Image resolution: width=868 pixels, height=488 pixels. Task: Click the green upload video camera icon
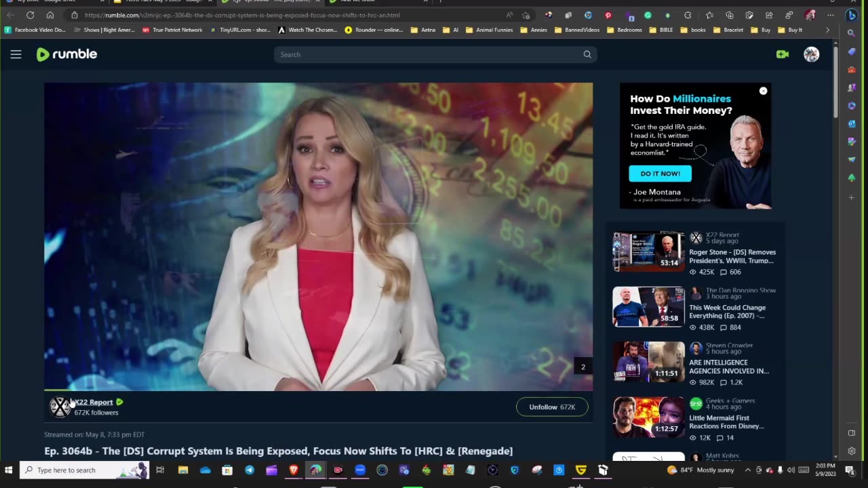pos(783,54)
